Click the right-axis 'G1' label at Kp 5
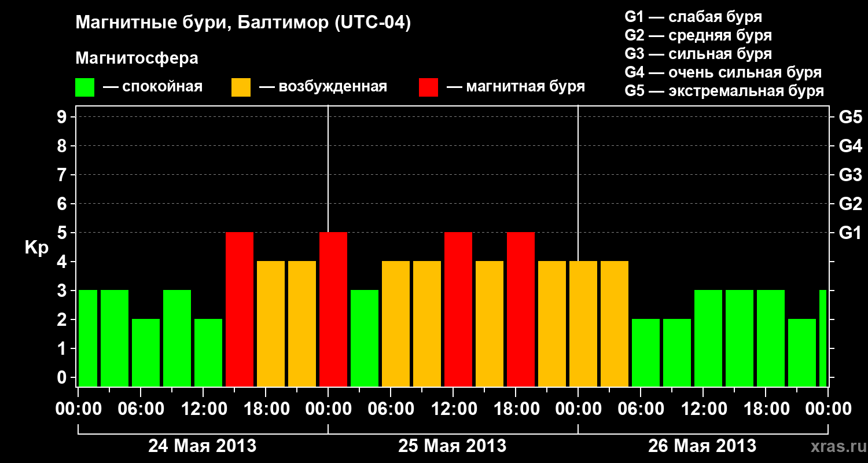The width and height of the screenshot is (868, 463). pos(850,233)
